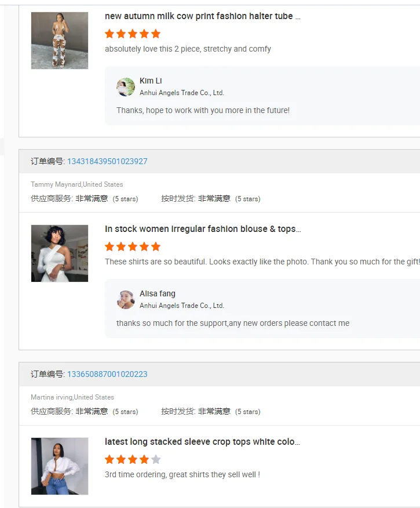The height and width of the screenshot is (508, 420).
Task: Click buyer Martina irving, United States
Action: point(72,397)
